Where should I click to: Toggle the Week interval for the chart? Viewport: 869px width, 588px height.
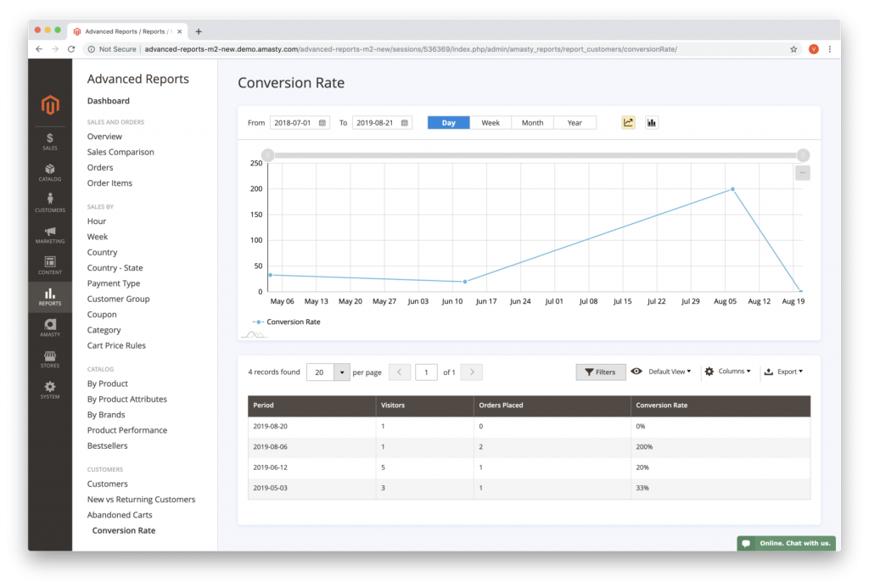coord(491,122)
